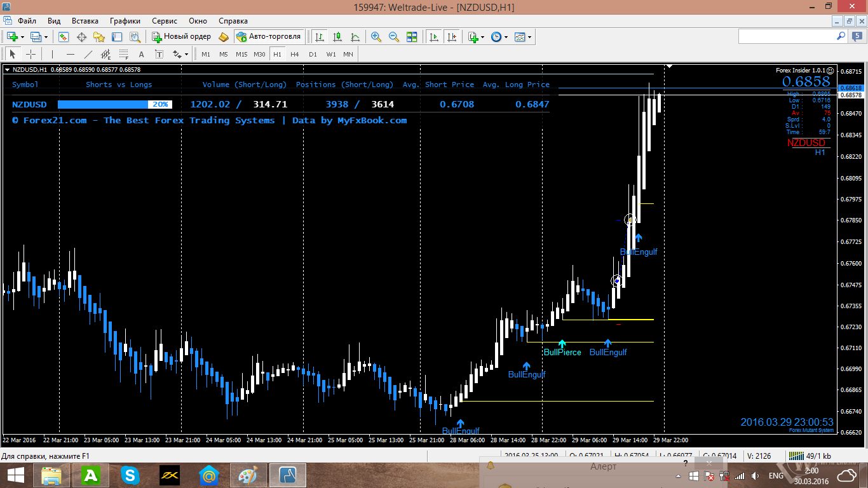Switch timeframe to W1

point(331,54)
